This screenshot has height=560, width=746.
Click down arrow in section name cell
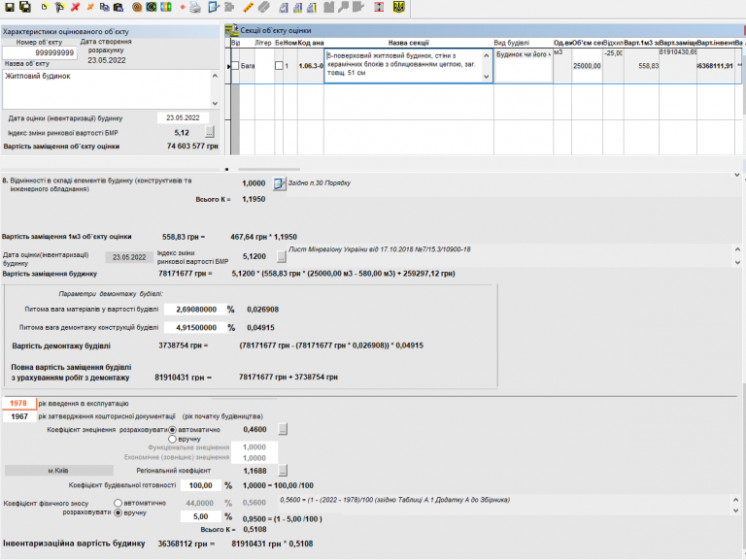[x=487, y=77]
